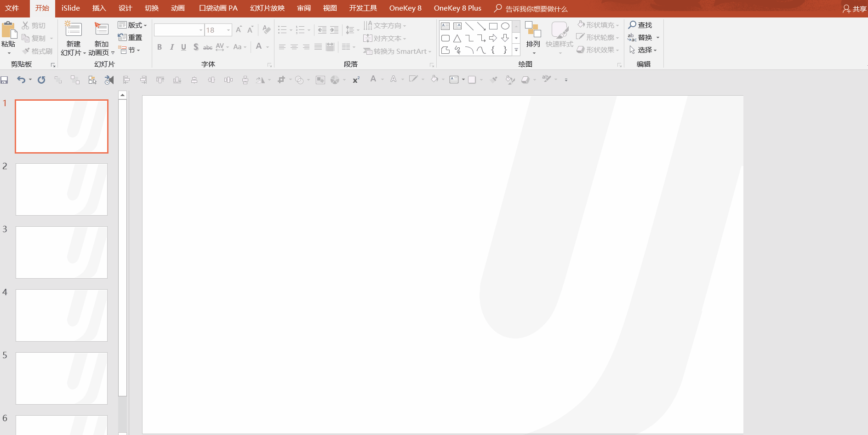Image resolution: width=868 pixels, height=435 pixels.
Task: Open the Text Direction (文字方向) dropdown
Action: pyautogui.click(x=385, y=25)
